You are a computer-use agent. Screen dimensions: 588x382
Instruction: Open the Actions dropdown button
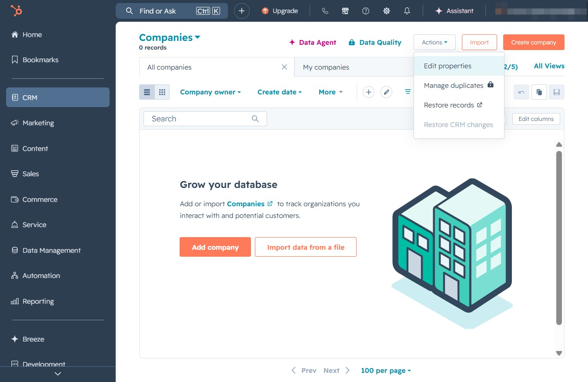pyautogui.click(x=434, y=42)
